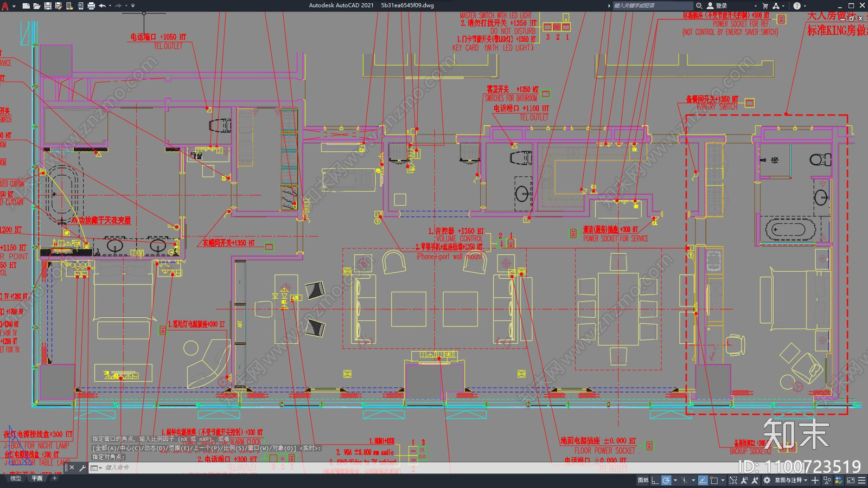Expand the workspace switching dropdown 草图与注释
868x488 pixels.
tap(792, 480)
